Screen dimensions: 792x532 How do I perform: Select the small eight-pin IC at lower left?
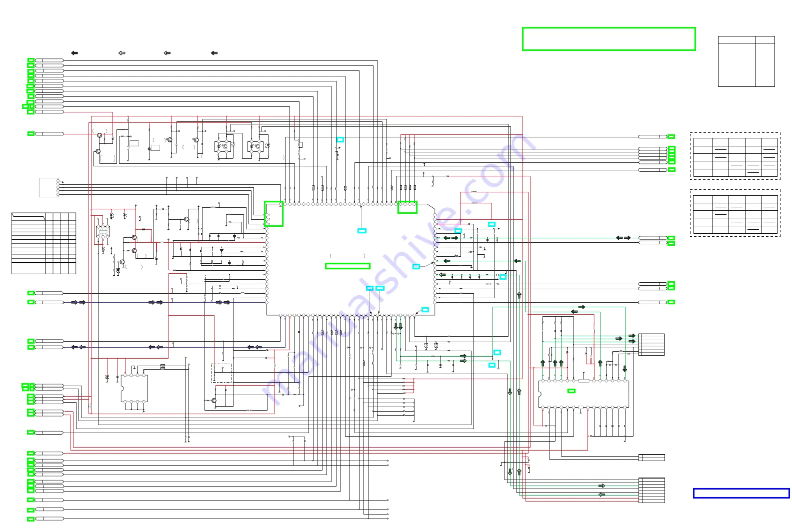point(134,389)
